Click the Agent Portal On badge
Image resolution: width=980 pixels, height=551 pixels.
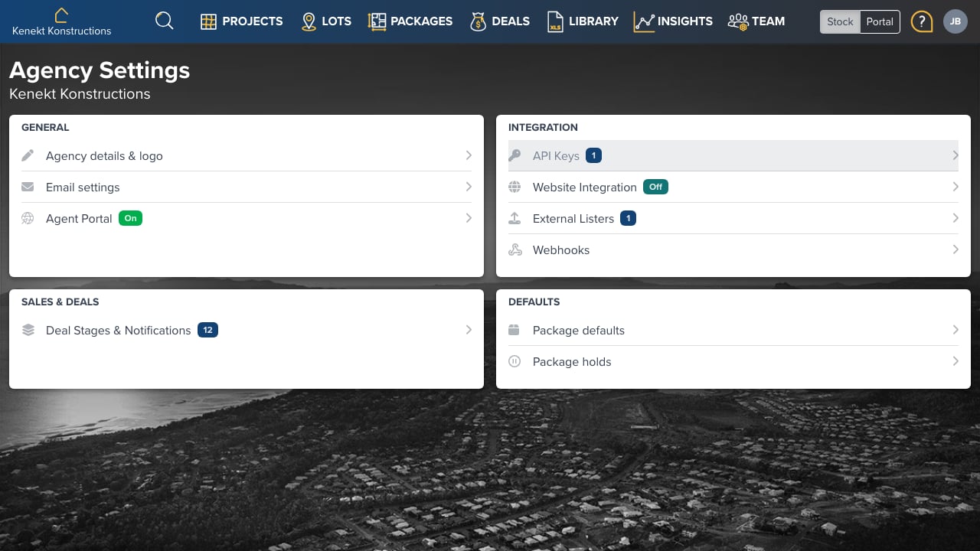[x=131, y=218]
